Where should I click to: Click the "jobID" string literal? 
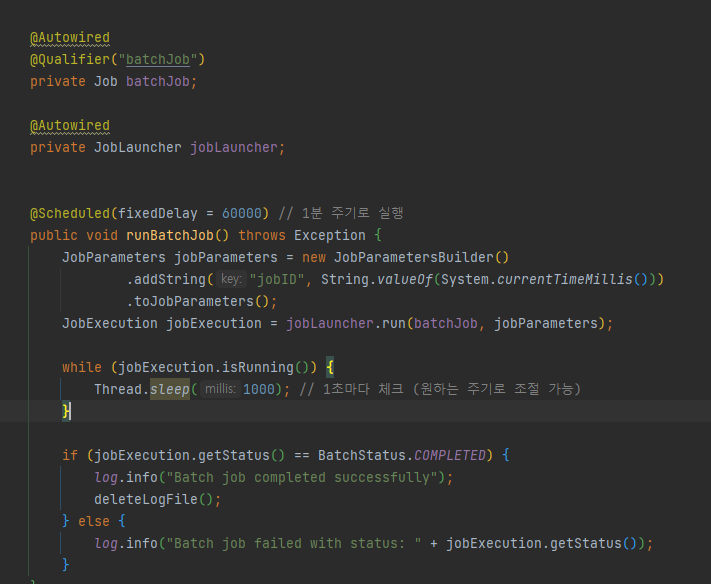277,279
